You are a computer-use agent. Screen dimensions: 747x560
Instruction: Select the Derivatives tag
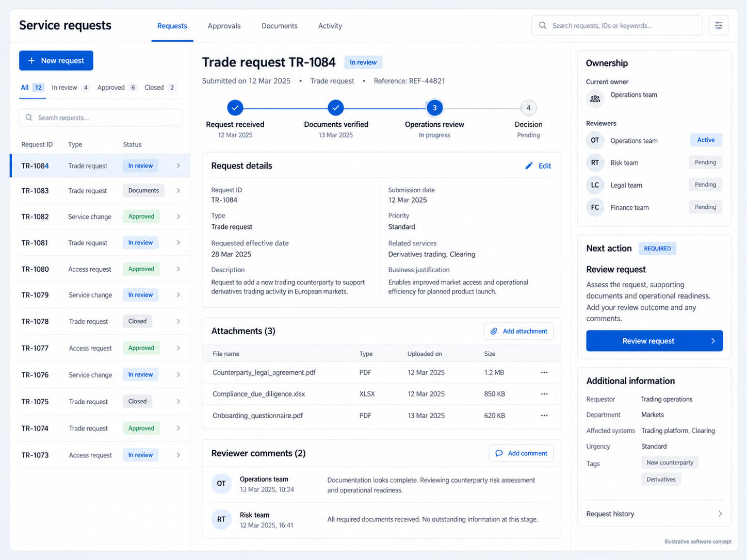(661, 480)
